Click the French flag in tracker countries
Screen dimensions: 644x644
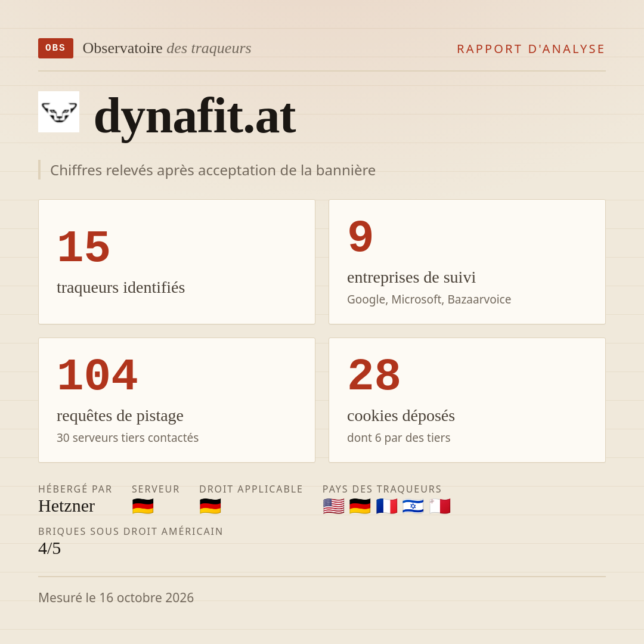pyautogui.click(x=386, y=506)
